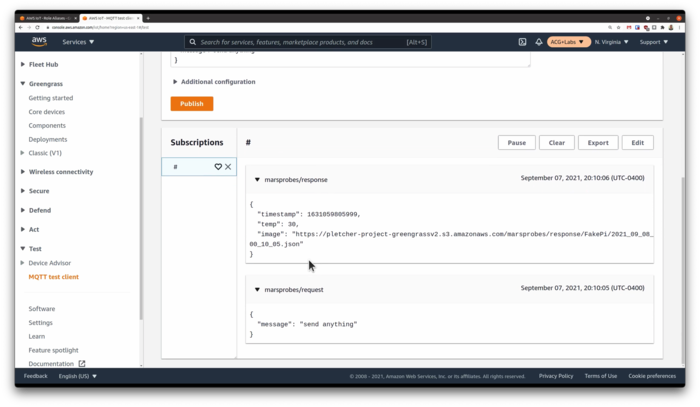Open the ACG+Labs account dropdown
This screenshot has width=700, height=407.
[x=567, y=42]
